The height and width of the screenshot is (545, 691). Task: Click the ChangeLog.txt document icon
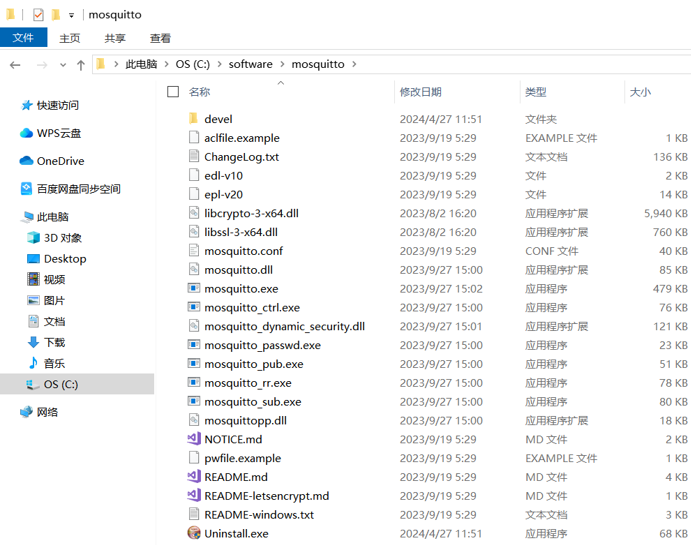(x=194, y=156)
